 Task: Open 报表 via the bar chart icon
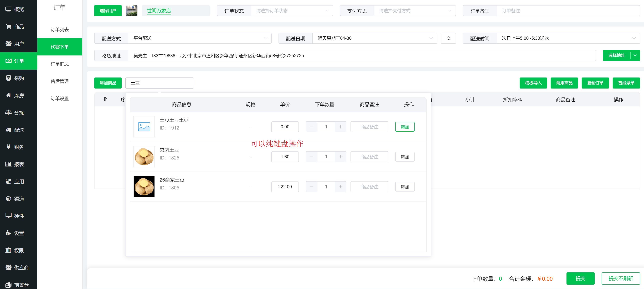(x=8, y=164)
